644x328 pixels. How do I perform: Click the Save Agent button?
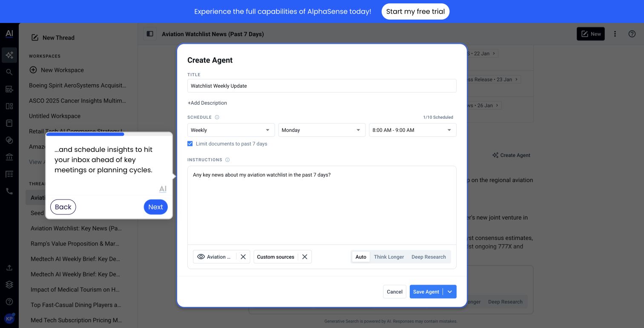click(x=426, y=292)
